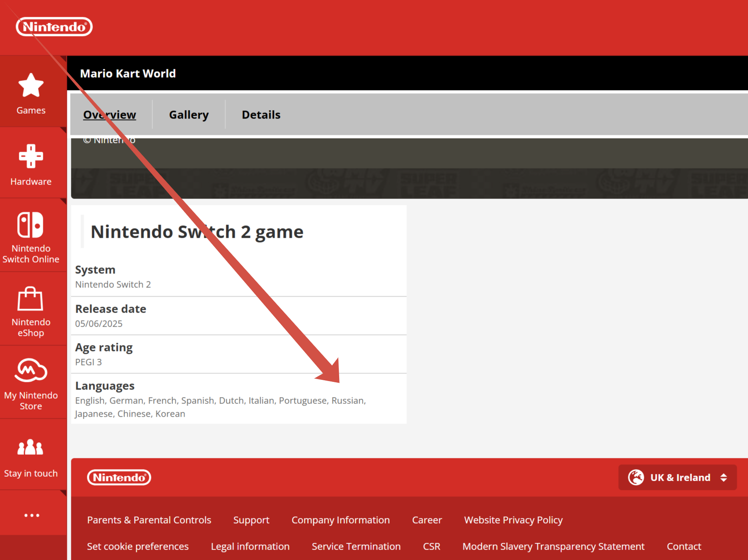The width and height of the screenshot is (748, 560).
Task: Expand the three-dots more sidebar menu
Action: coord(32,515)
